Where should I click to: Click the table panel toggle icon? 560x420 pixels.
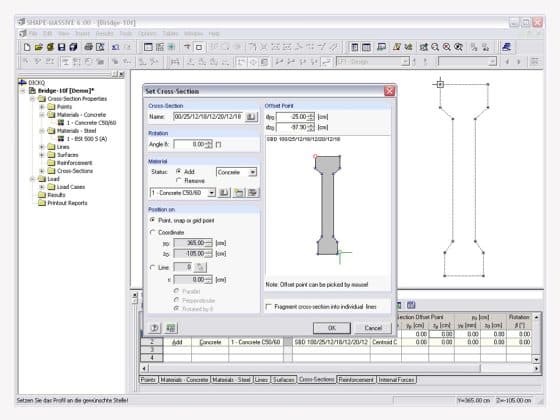pos(366,47)
